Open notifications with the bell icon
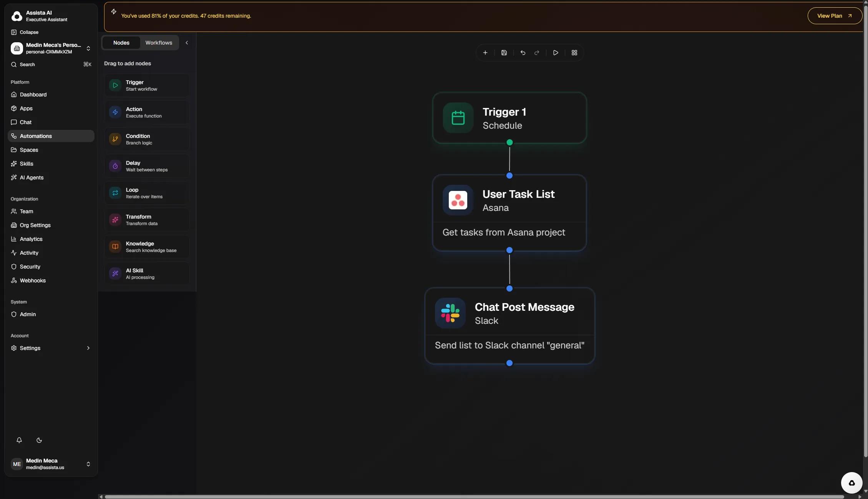Viewport: 868px width, 499px height. pos(19,440)
